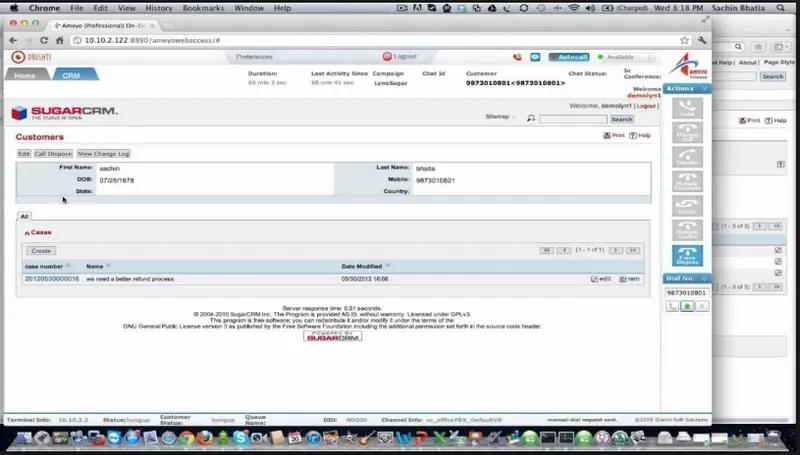The width and height of the screenshot is (800, 455).
Task: Go to last page of Cases list
Action: coord(633,250)
